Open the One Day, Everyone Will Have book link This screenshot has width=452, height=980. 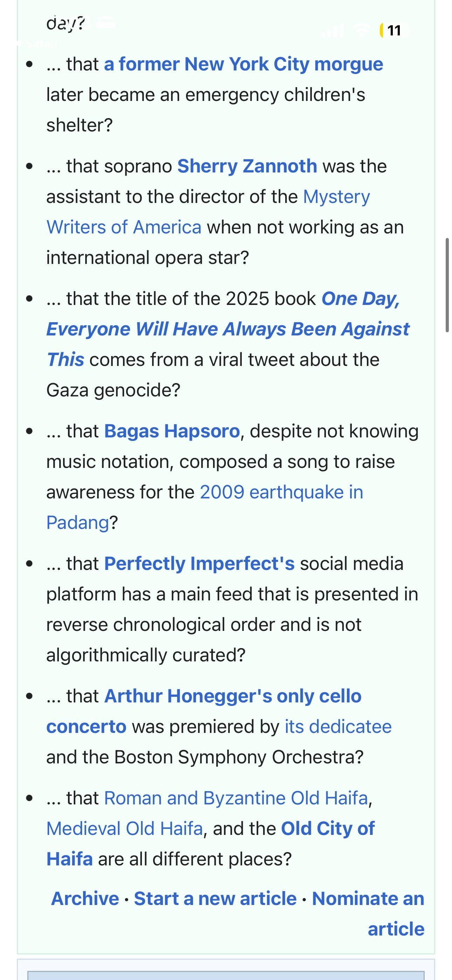pos(228,329)
